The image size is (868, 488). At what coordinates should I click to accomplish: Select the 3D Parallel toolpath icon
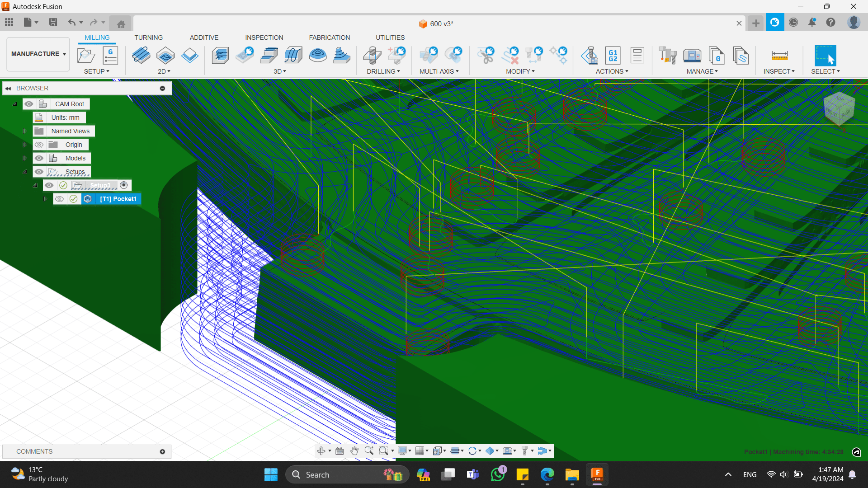click(269, 56)
